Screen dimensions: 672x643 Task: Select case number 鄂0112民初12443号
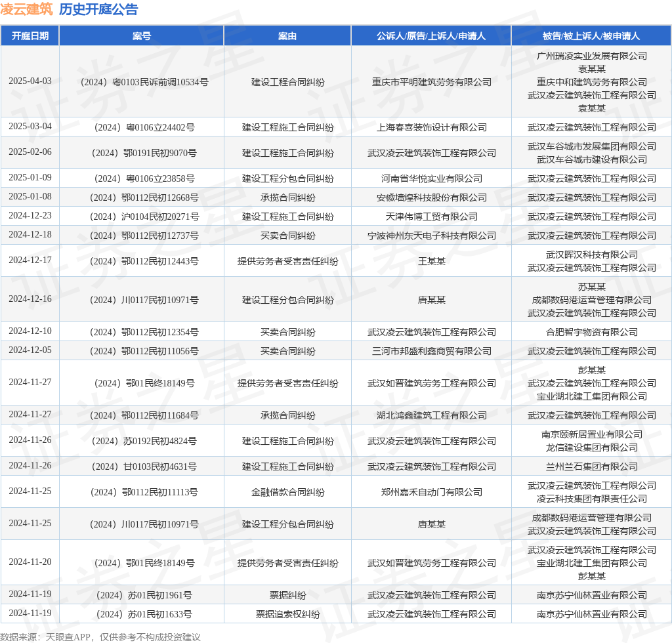point(144,261)
